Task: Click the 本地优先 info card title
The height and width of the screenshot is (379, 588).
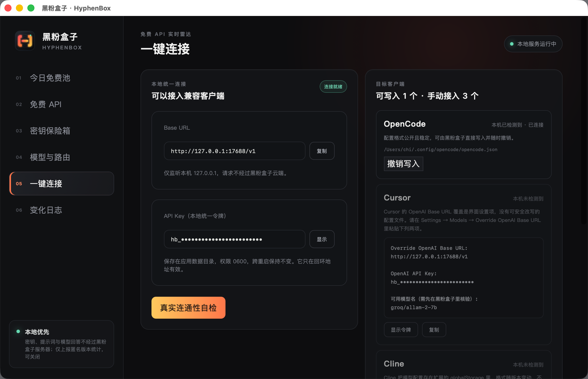Action: click(37, 332)
